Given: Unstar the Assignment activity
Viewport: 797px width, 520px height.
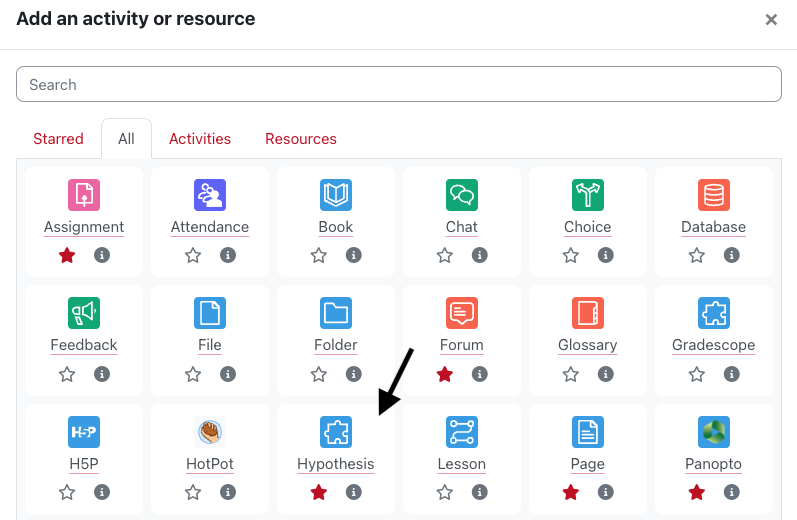Looking at the screenshot, I should pos(67,256).
